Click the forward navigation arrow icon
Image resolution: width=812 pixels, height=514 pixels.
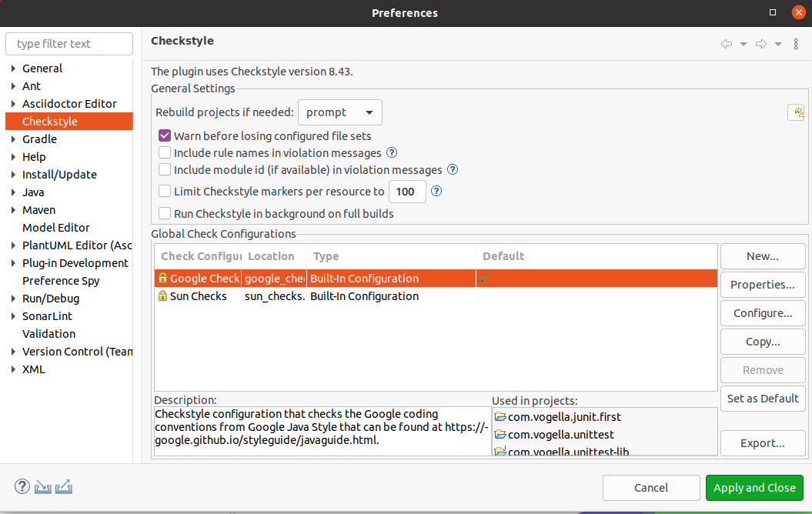[760, 44]
